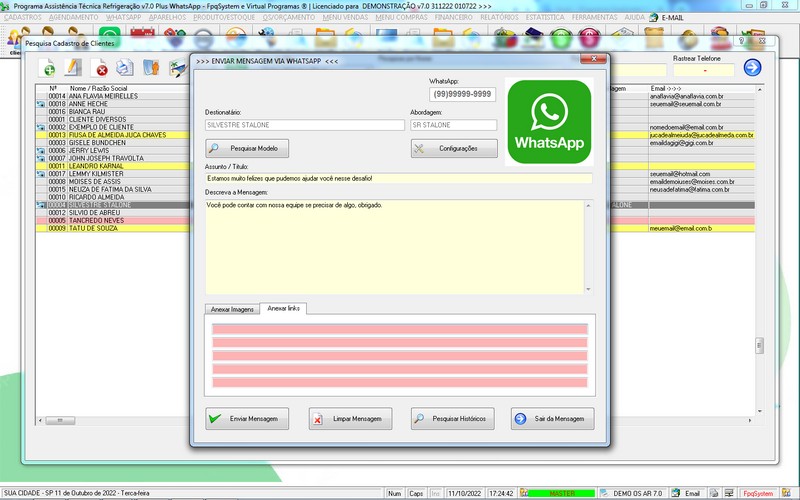Click message area scrollbar up arrow
Image resolution: width=800 pixels, height=500 pixels.
[x=588, y=206]
